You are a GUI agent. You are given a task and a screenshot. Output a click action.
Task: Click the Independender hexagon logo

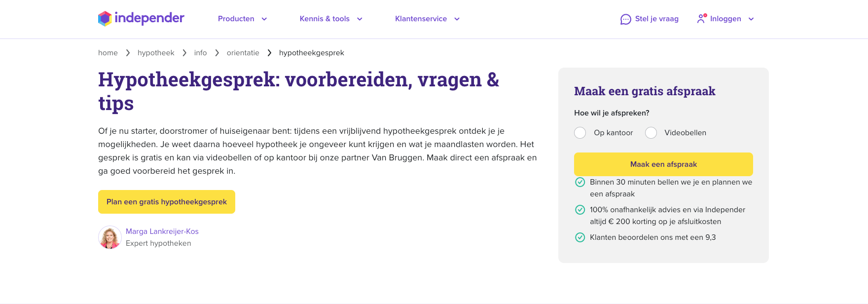105,19
